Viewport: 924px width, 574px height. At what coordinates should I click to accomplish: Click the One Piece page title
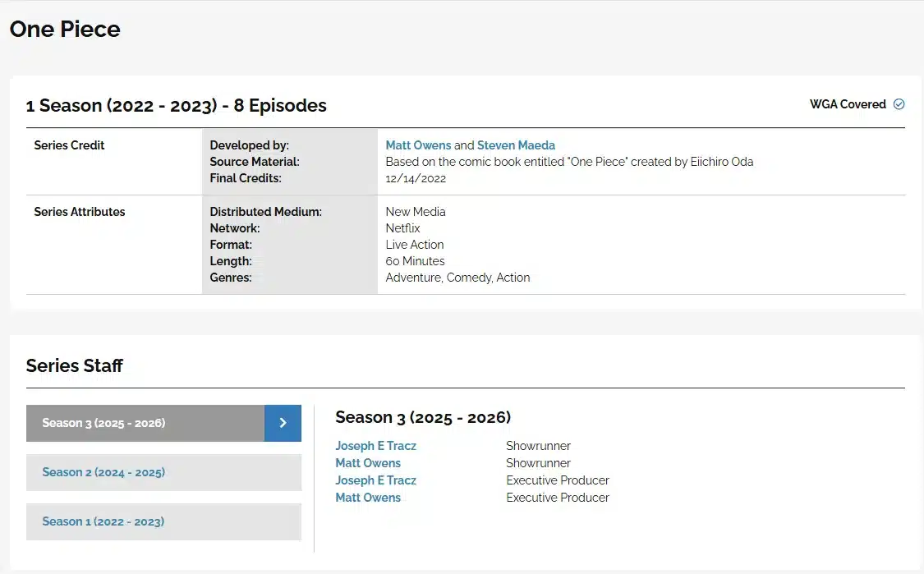pyautogui.click(x=65, y=30)
